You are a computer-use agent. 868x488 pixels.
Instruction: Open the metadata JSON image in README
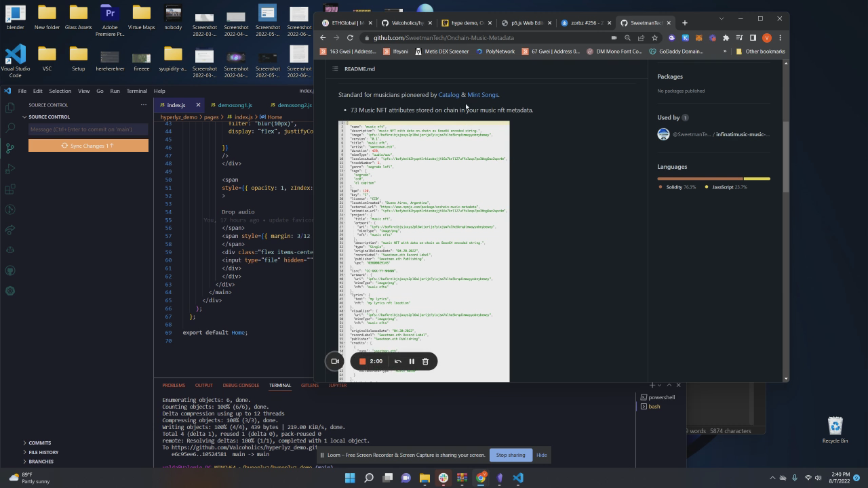pos(424,251)
